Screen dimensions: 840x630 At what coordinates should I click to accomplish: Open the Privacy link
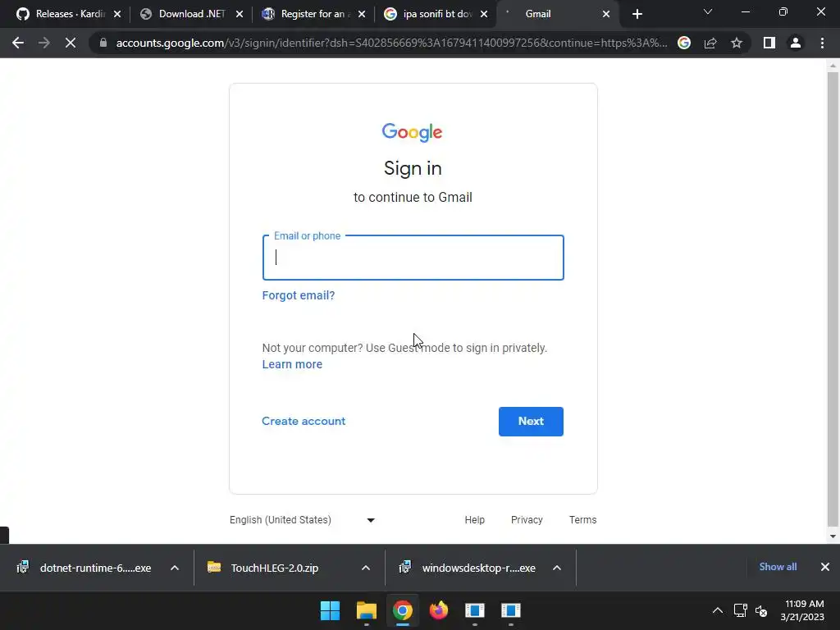[527, 519]
